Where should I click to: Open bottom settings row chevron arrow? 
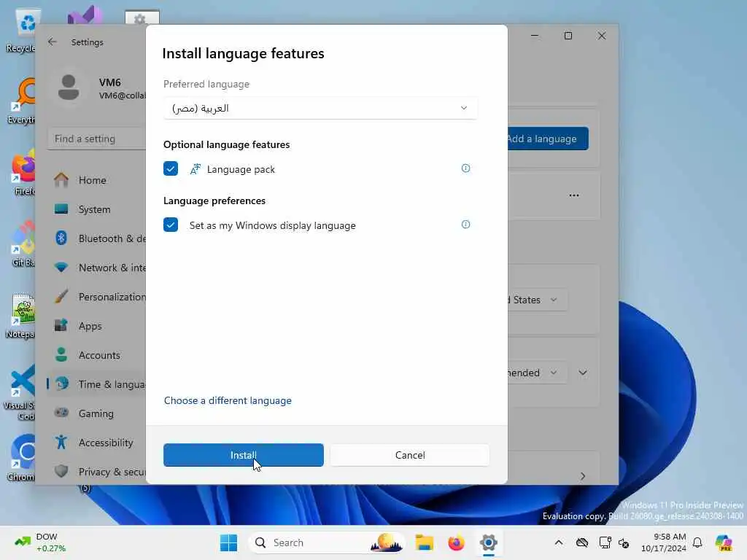(x=583, y=475)
